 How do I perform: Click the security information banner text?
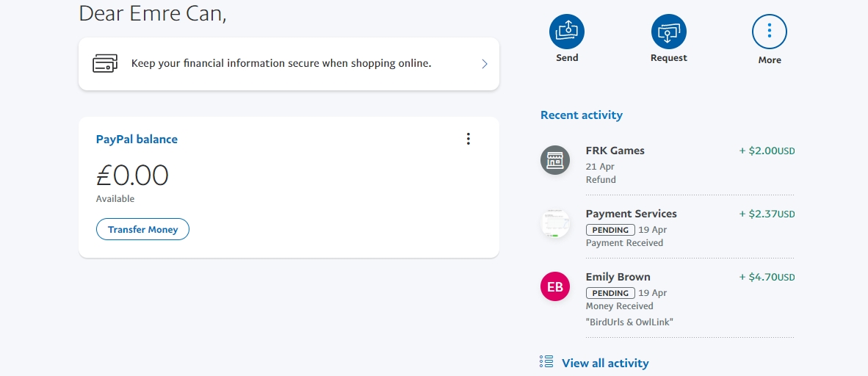[x=281, y=63]
